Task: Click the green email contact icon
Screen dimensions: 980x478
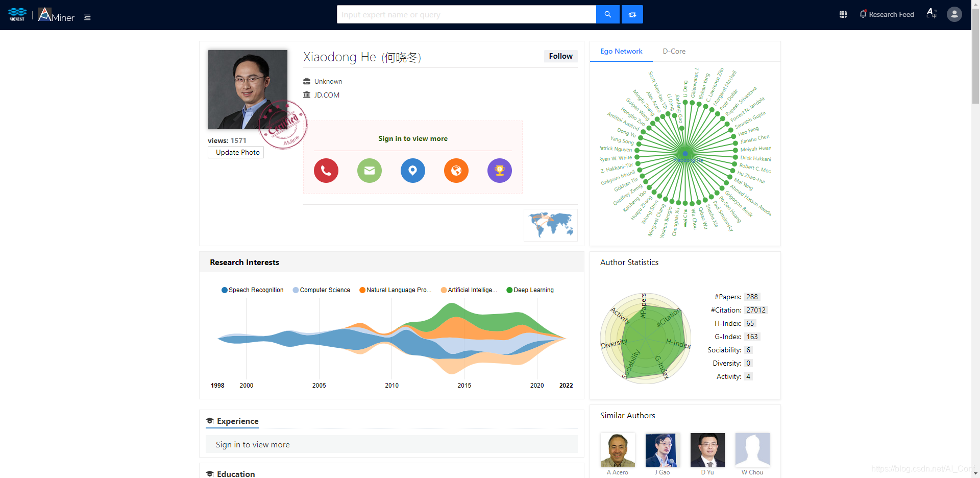Action: point(370,171)
